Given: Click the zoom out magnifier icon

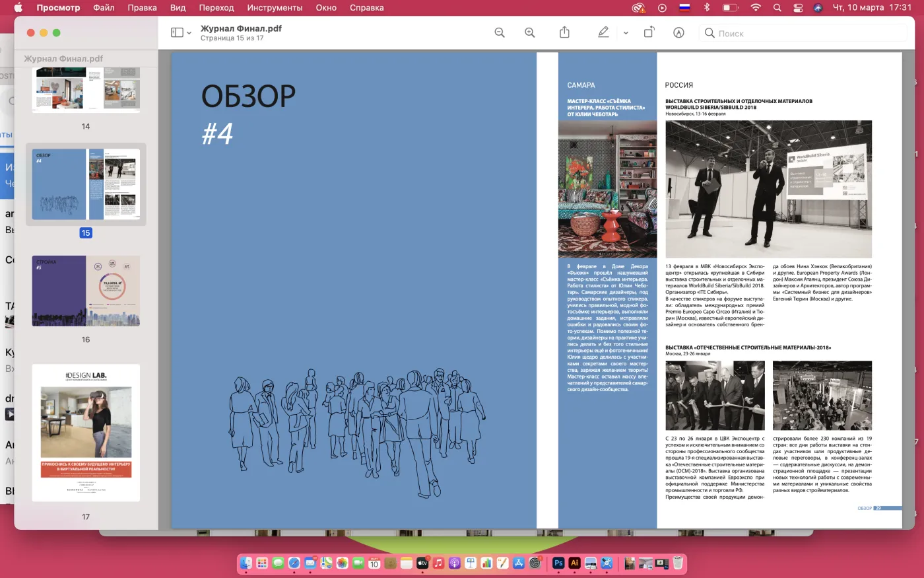Looking at the screenshot, I should [x=500, y=33].
